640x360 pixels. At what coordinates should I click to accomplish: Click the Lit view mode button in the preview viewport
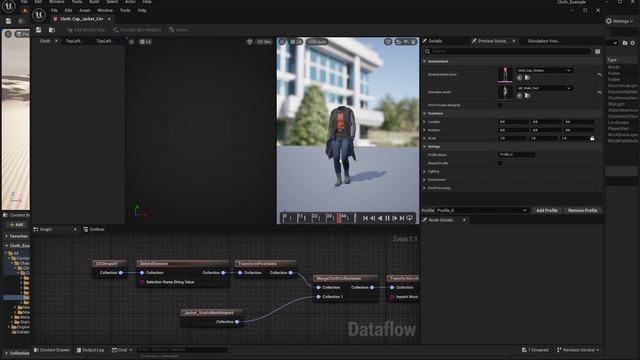point(296,42)
